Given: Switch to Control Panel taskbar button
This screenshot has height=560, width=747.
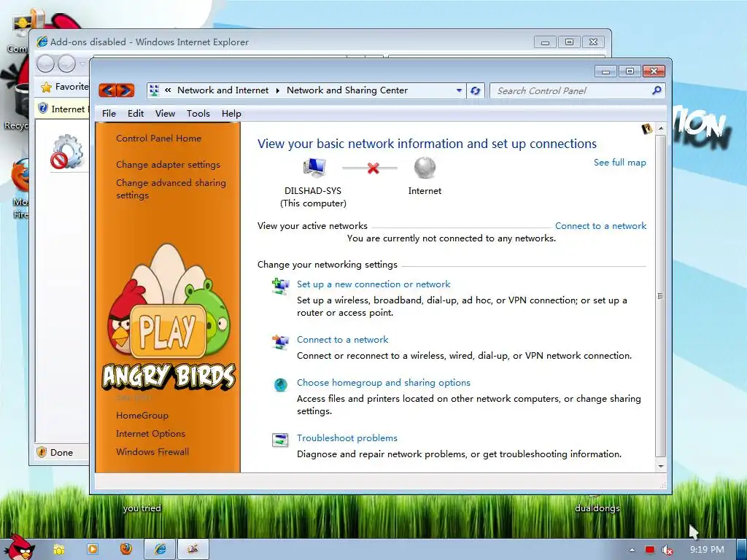Looking at the screenshot, I should tap(193, 549).
